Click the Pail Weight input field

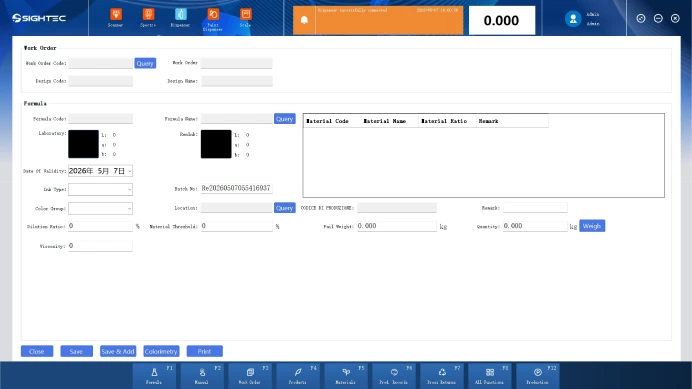pos(397,226)
